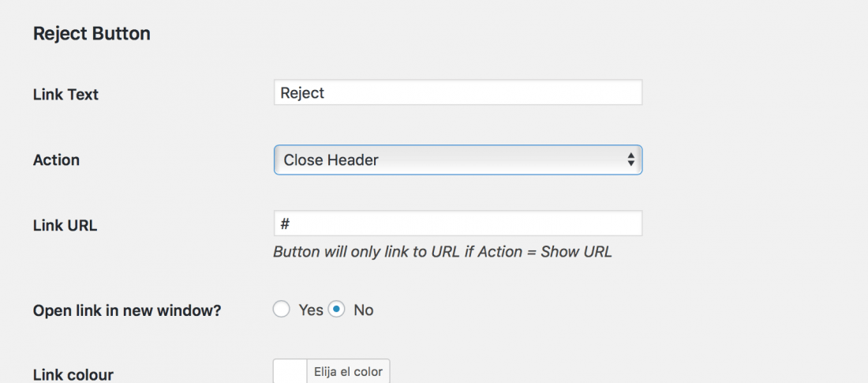
Task: Select the No radio button
Action: (x=336, y=310)
